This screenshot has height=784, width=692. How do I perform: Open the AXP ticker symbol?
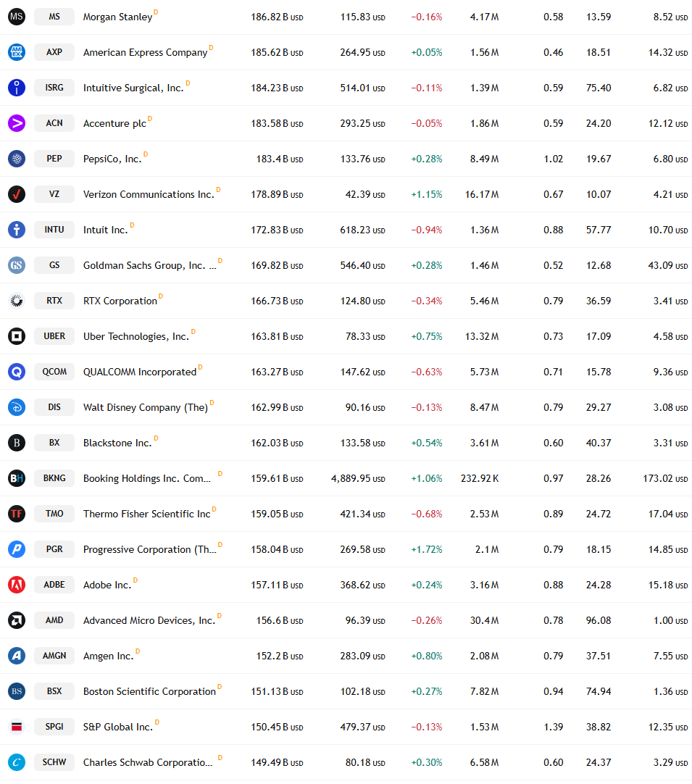pyautogui.click(x=54, y=52)
